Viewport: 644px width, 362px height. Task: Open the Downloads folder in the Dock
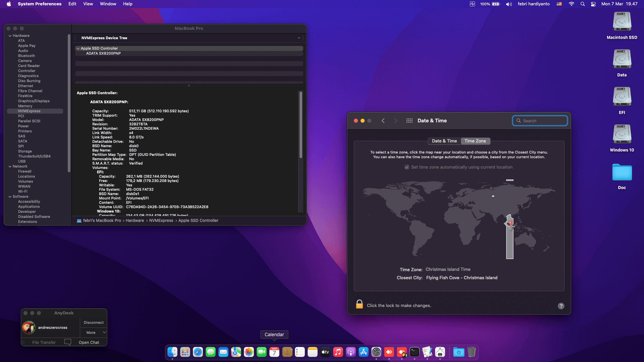point(459,352)
